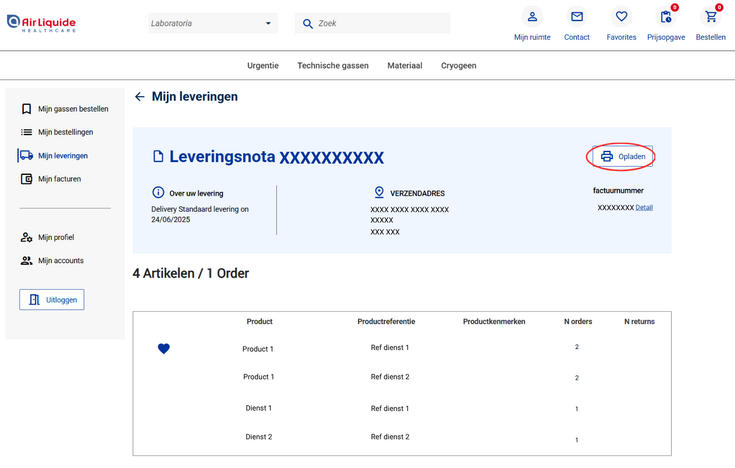Screen dimensions: 735x468
Task: Open the Favorites heart icon
Action: 621,17
